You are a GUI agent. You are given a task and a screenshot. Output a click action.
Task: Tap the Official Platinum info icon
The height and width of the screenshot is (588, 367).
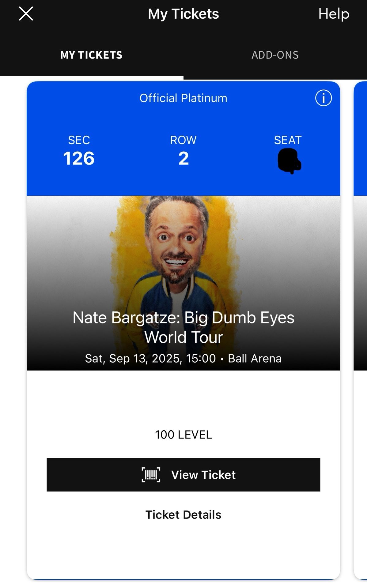click(x=323, y=98)
